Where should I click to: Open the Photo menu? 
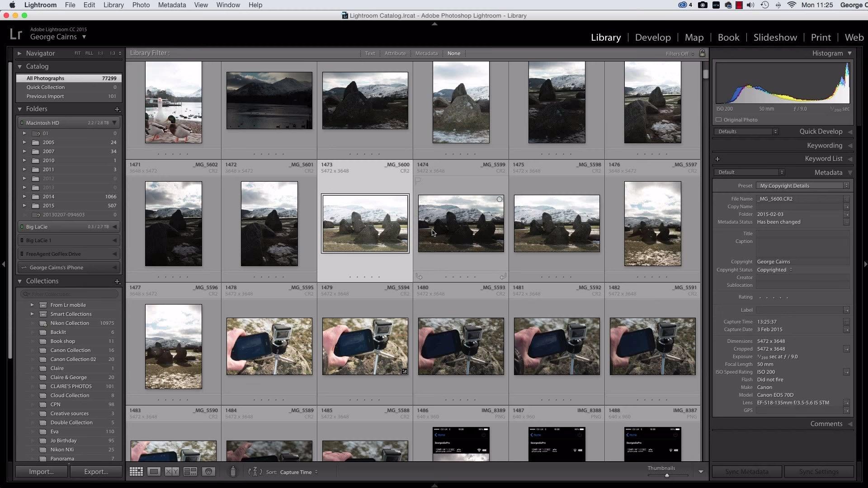pos(141,5)
